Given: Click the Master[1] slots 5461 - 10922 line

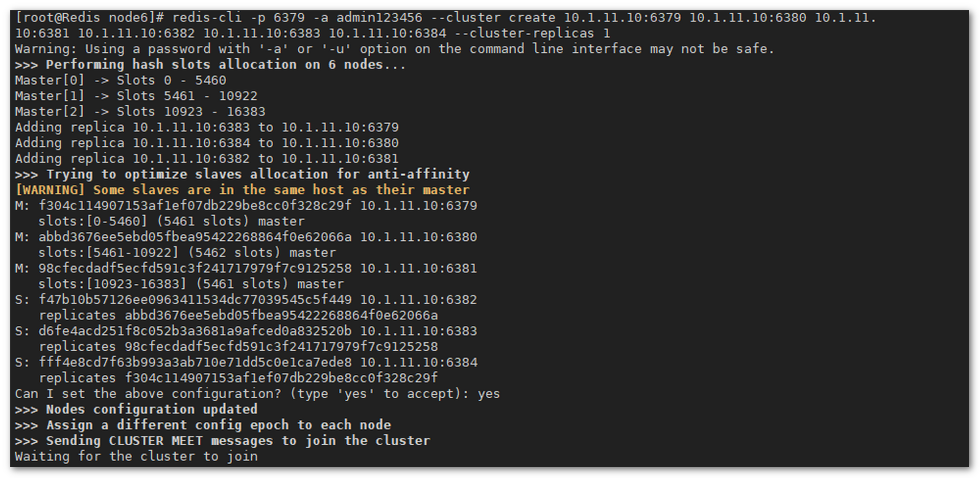Looking at the screenshot, I should tap(136, 96).
